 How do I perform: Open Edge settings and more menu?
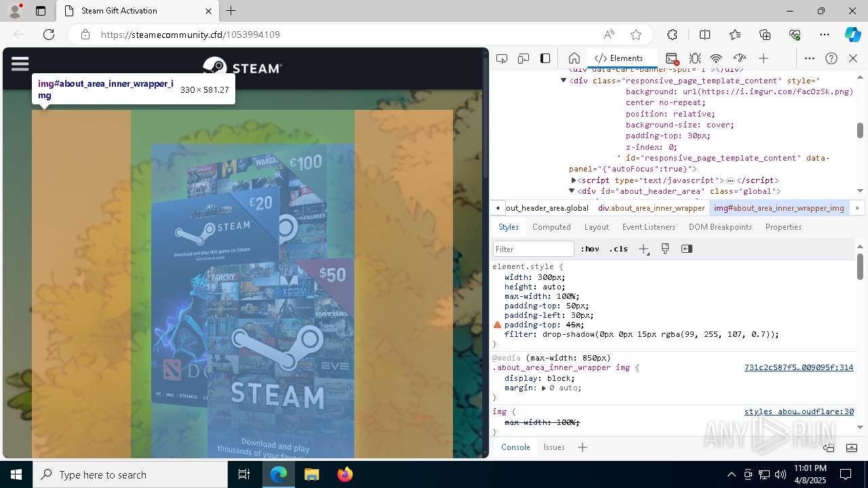click(825, 35)
